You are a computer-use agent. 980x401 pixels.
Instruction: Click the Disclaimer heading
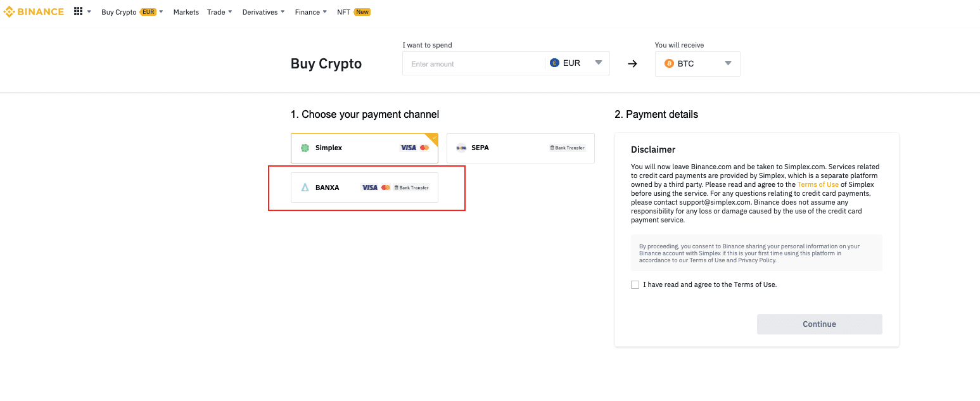[x=653, y=150]
